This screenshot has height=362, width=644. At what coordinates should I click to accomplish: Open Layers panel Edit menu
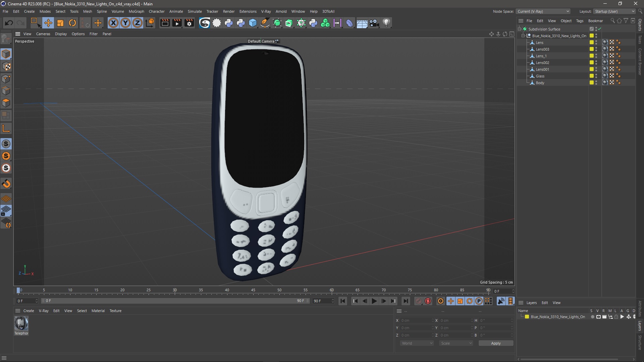pyautogui.click(x=545, y=303)
